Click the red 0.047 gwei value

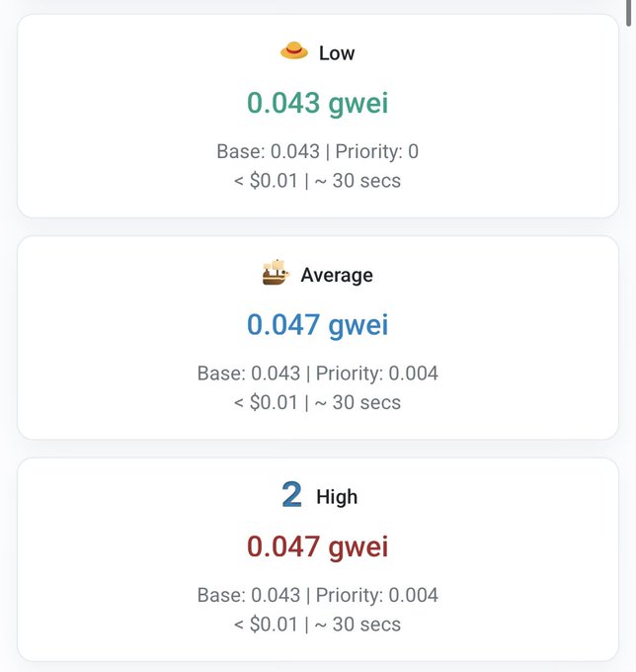(318, 546)
